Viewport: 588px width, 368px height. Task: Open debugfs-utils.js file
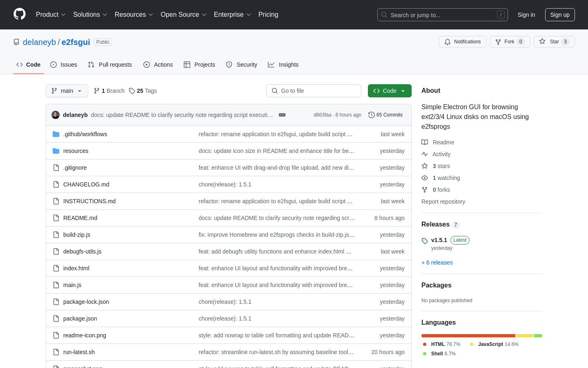82,251
